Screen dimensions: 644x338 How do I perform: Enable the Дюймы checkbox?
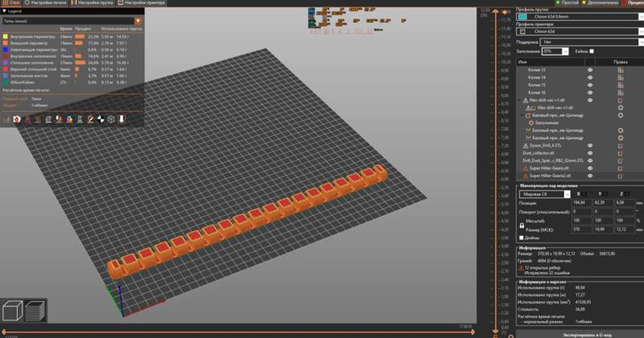pyautogui.click(x=521, y=237)
